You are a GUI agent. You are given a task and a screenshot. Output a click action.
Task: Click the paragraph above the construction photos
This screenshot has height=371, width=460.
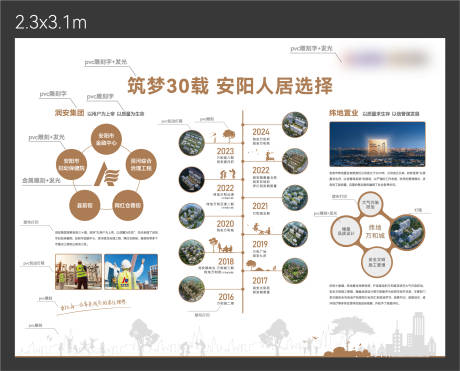106,238
